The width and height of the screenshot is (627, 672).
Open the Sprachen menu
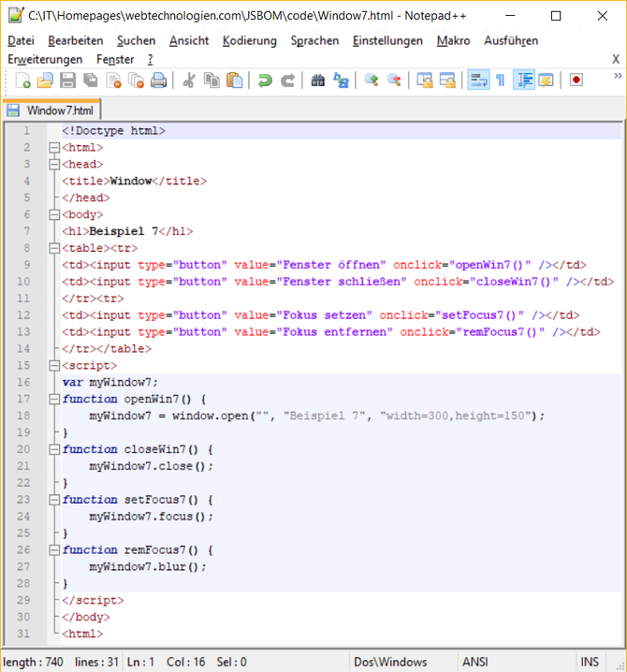[314, 41]
